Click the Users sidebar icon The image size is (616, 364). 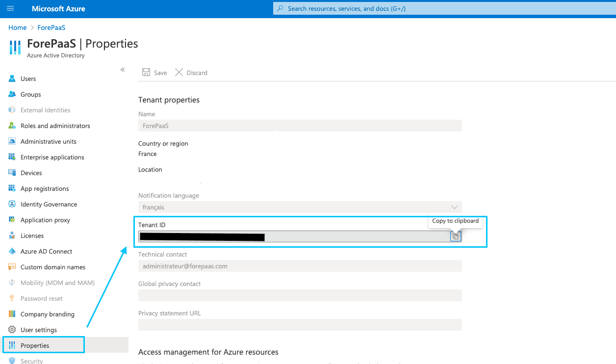tap(12, 78)
